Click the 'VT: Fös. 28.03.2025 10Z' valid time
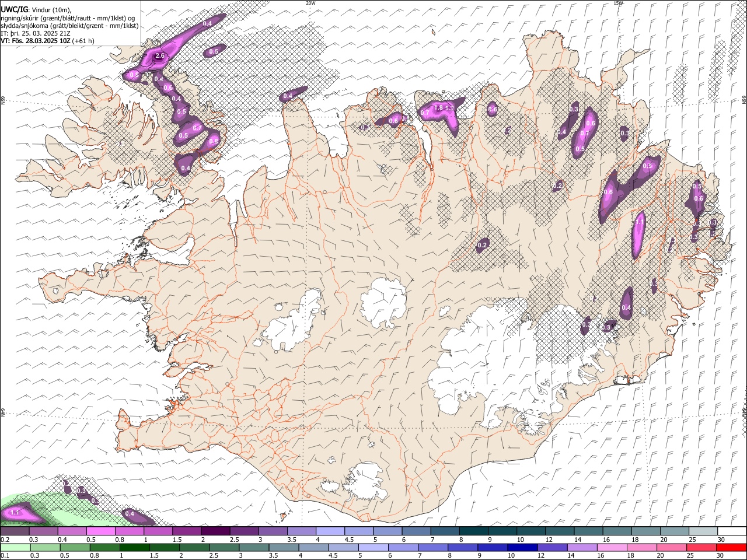Screen dimensions: 747x560 coord(36,41)
